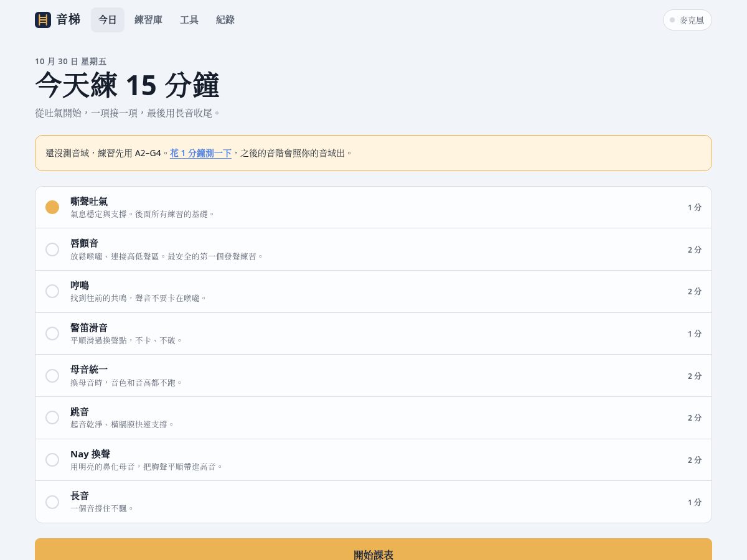Screen dimensions: 747x560
Task: Open the 跳音 exercise title
Action: coord(80,412)
